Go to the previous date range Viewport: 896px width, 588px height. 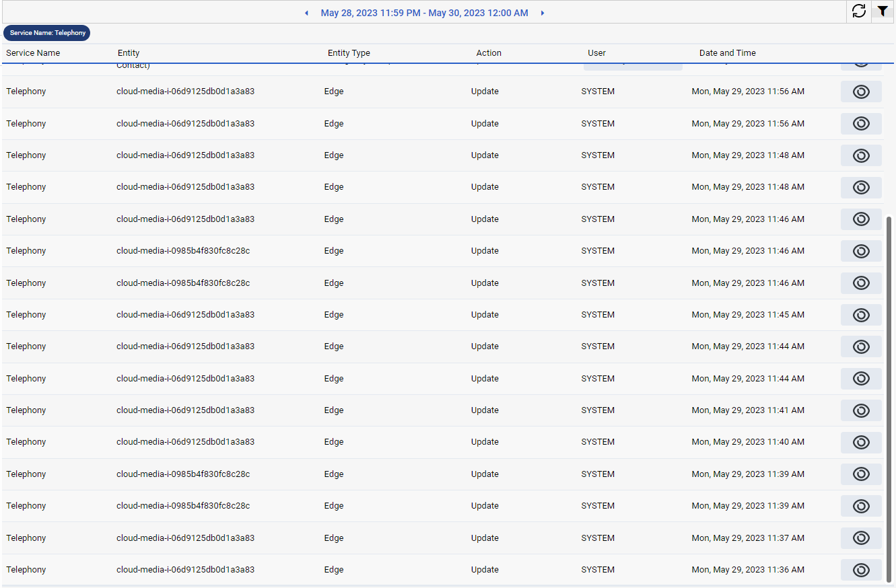click(307, 13)
